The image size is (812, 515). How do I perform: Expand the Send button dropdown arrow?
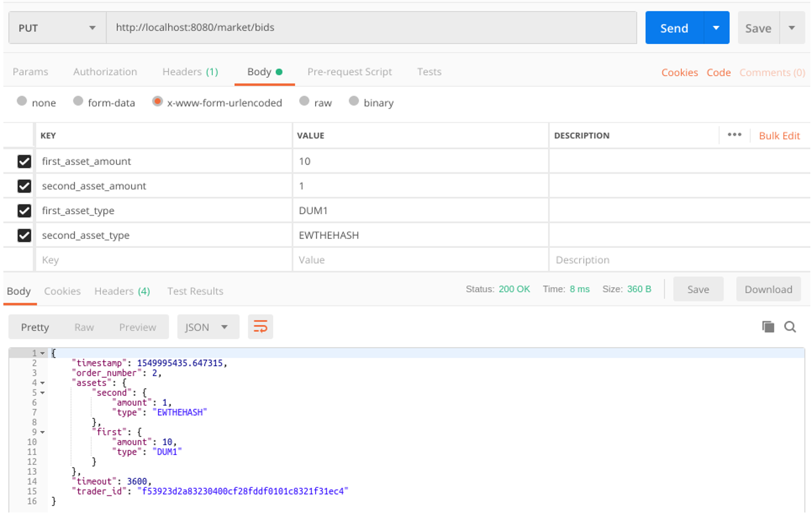pyautogui.click(x=716, y=28)
